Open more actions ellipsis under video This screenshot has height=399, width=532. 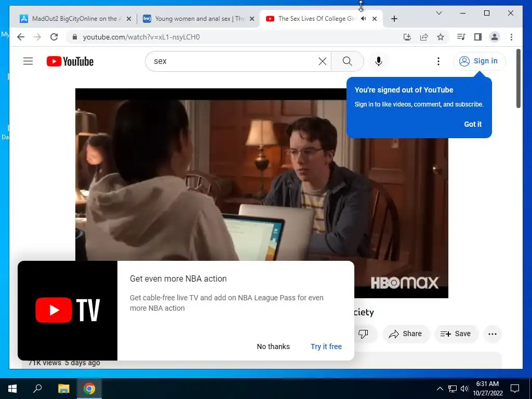[x=493, y=334]
